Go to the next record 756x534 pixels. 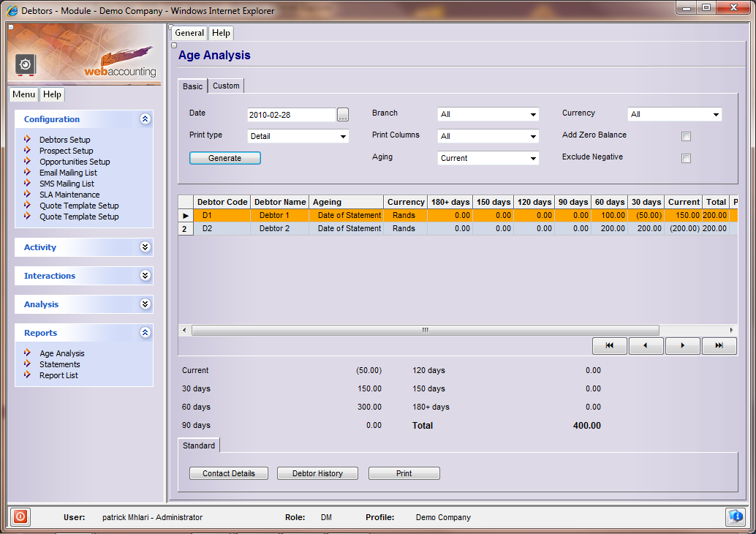click(x=682, y=346)
